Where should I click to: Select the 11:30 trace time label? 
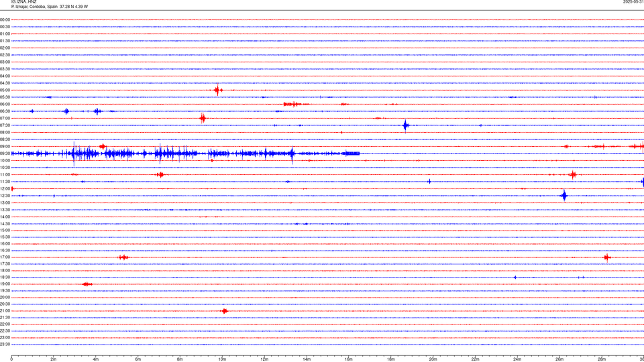click(5, 182)
